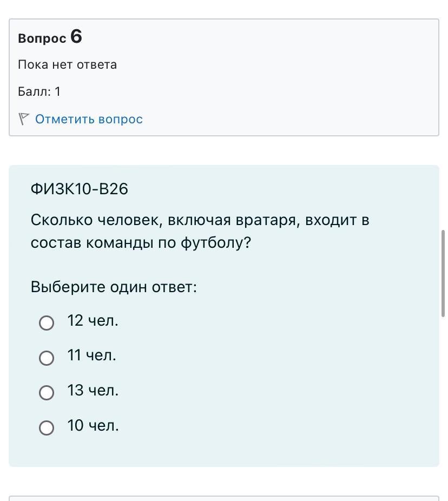This screenshot has width=448, height=501.
Task: Click the answer label text '13 чел.'
Action: [93, 390]
